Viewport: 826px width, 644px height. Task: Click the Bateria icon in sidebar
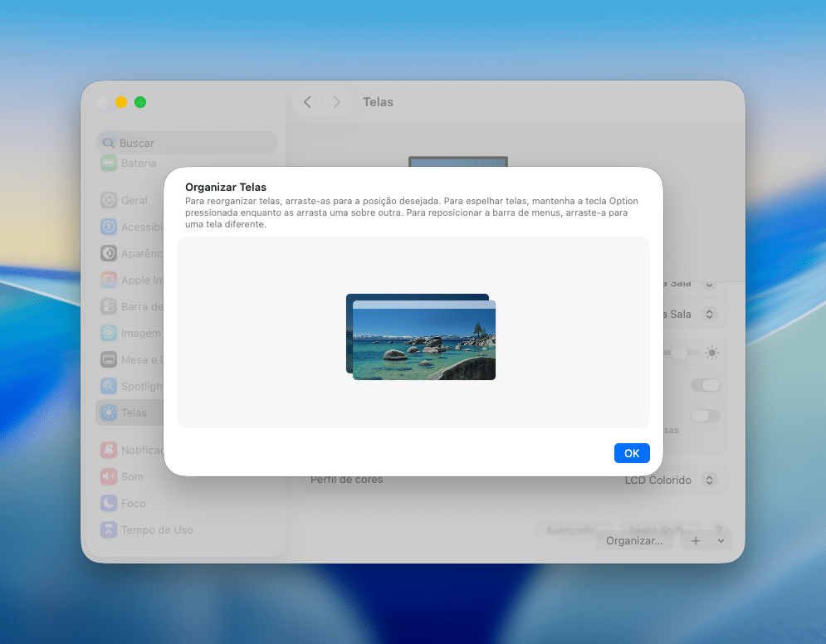(x=109, y=163)
